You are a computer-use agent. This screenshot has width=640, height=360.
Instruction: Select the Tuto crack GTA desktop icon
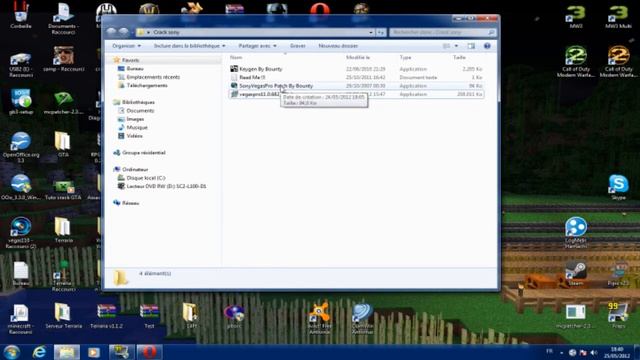(63, 189)
